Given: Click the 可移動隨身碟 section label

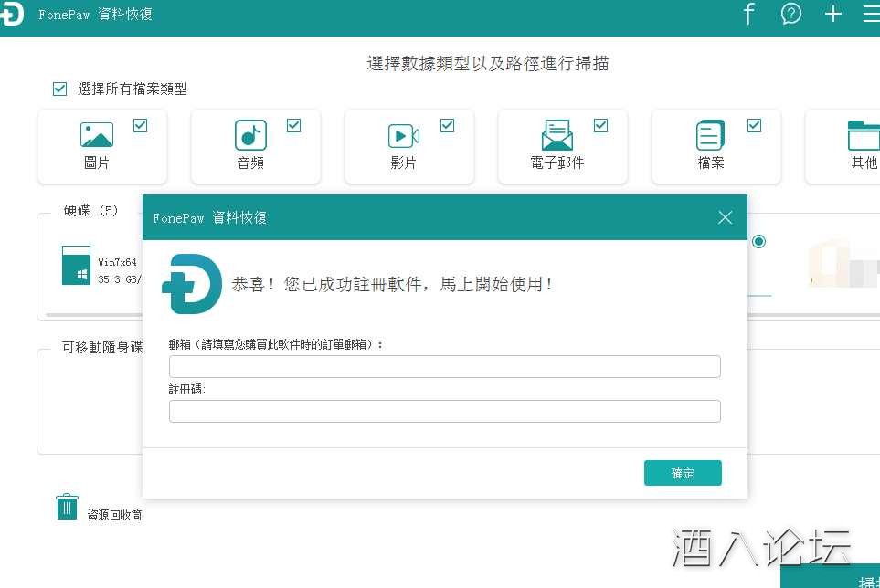Looking at the screenshot, I should [x=102, y=347].
